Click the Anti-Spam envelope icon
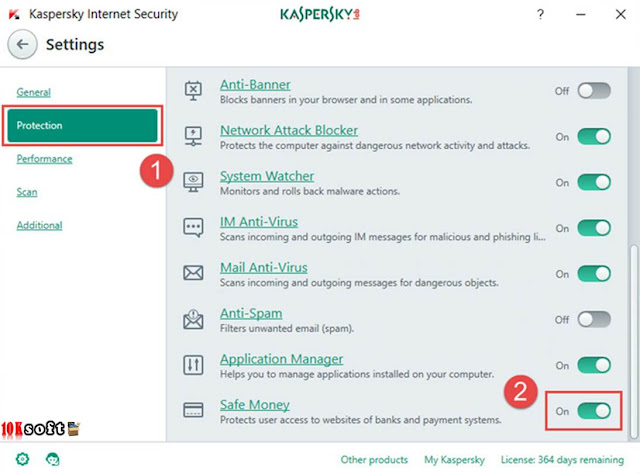The width and height of the screenshot is (640, 474). point(193,319)
